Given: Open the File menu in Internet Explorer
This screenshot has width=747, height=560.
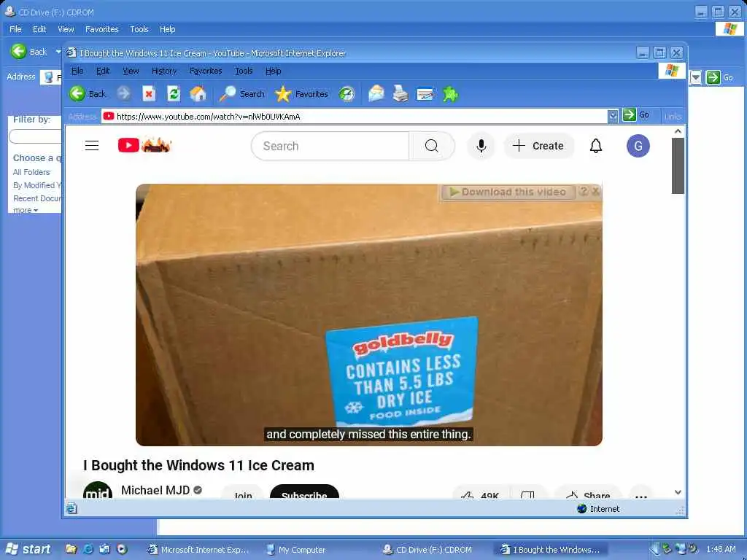Looking at the screenshot, I should 77,71.
